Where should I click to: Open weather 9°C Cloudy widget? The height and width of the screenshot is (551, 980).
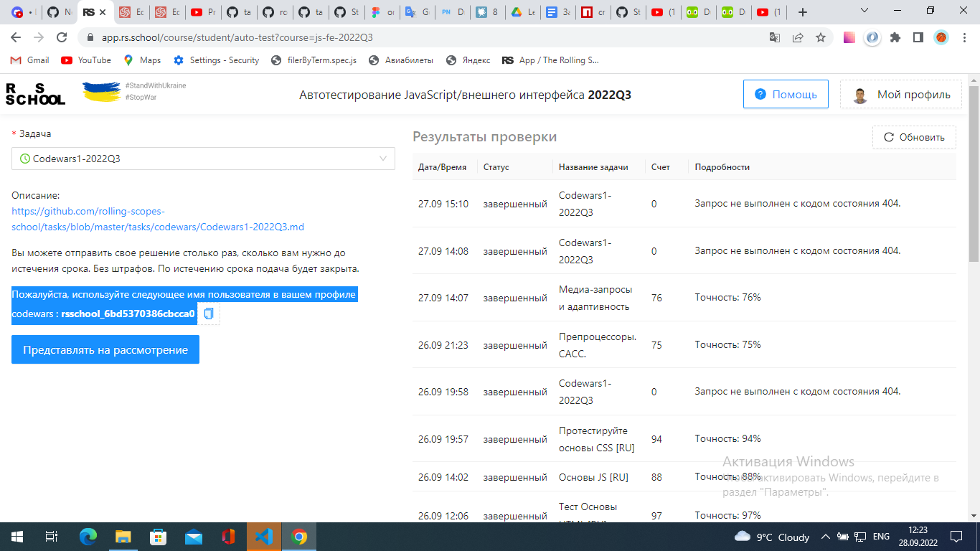pos(773,537)
